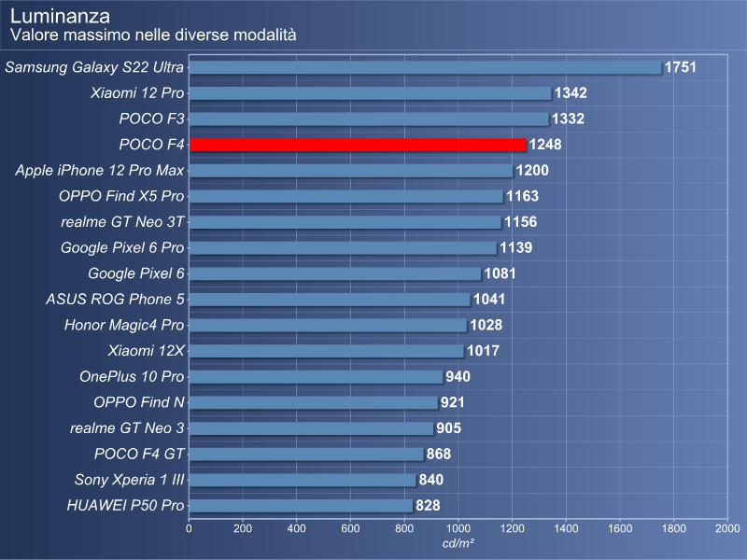Click the value 1248
The width and height of the screenshot is (747, 560).
[545, 145]
